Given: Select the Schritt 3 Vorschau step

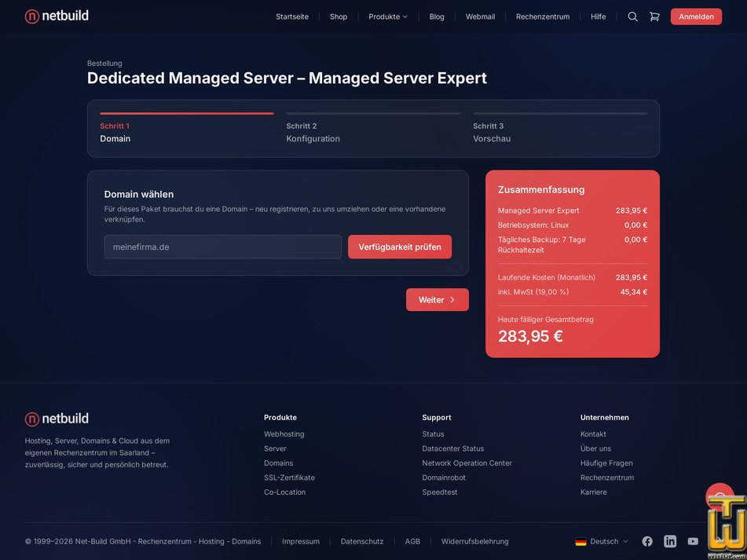Looking at the screenshot, I should tap(560, 129).
